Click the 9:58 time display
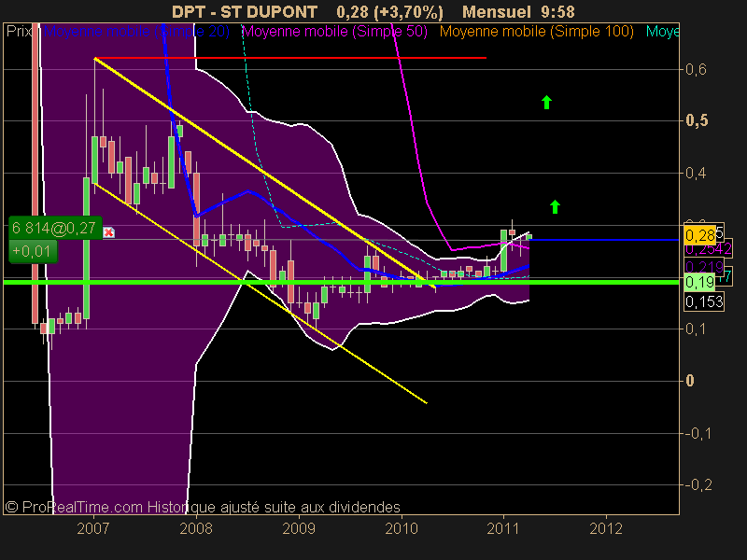This screenshot has width=747, height=560. point(557,11)
